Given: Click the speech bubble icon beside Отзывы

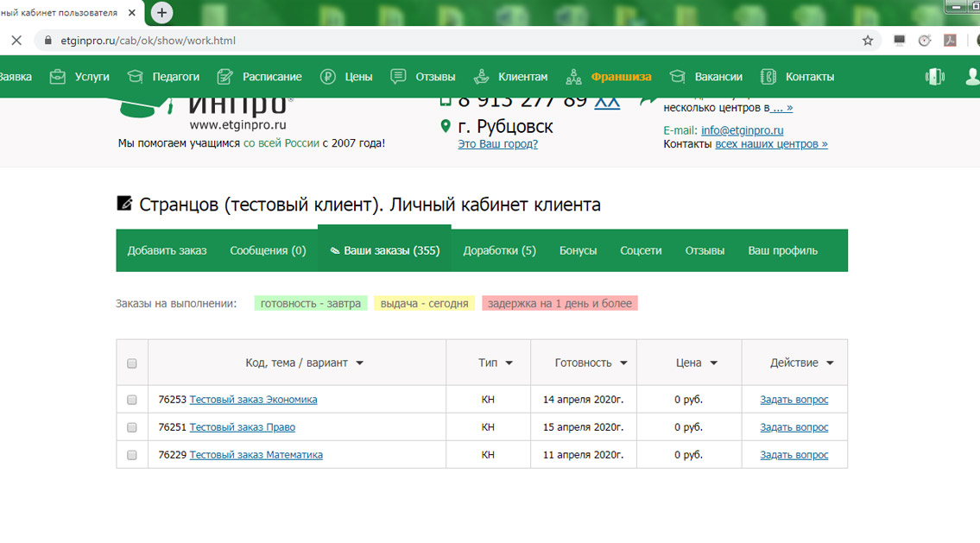Looking at the screenshot, I should 398,77.
